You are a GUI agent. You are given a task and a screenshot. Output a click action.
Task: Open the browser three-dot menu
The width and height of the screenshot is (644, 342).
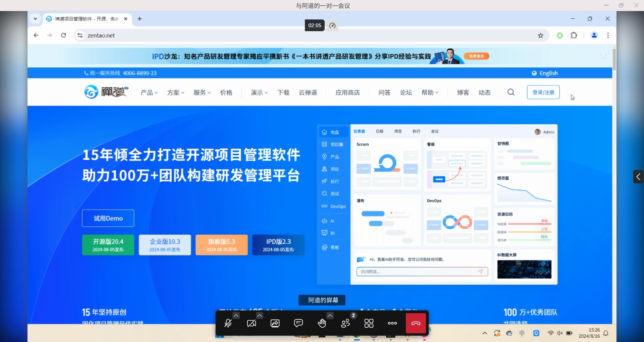[608, 35]
